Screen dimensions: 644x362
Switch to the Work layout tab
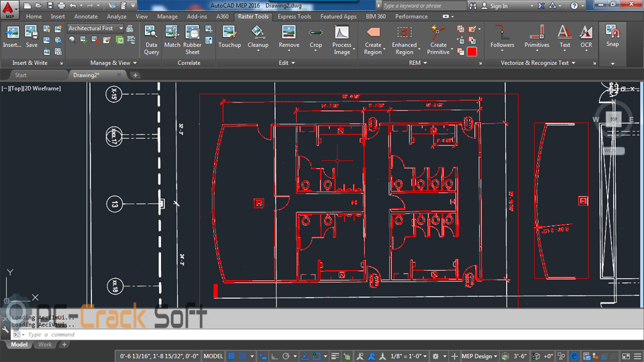point(45,345)
